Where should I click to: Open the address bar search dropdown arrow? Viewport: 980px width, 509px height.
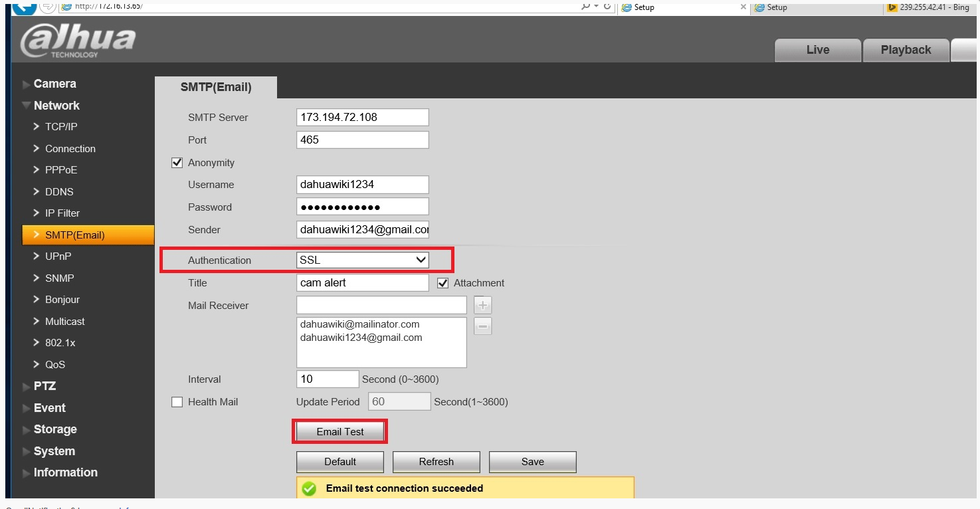pos(596,6)
